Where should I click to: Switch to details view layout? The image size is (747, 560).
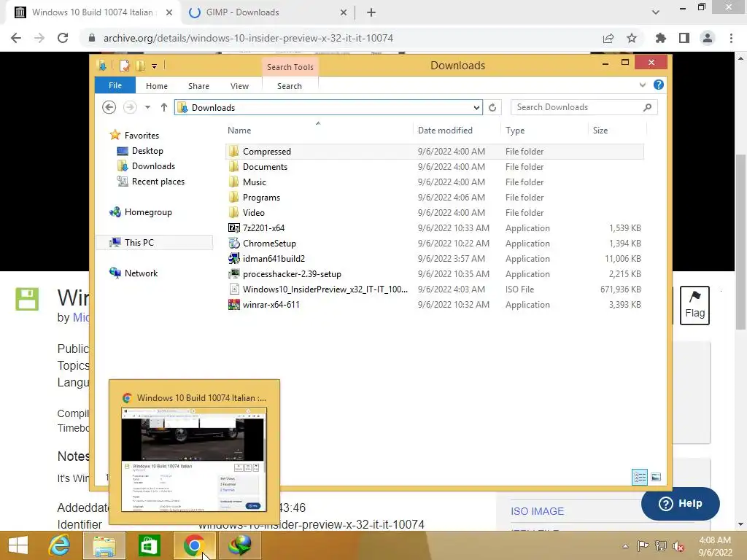pos(639,477)
